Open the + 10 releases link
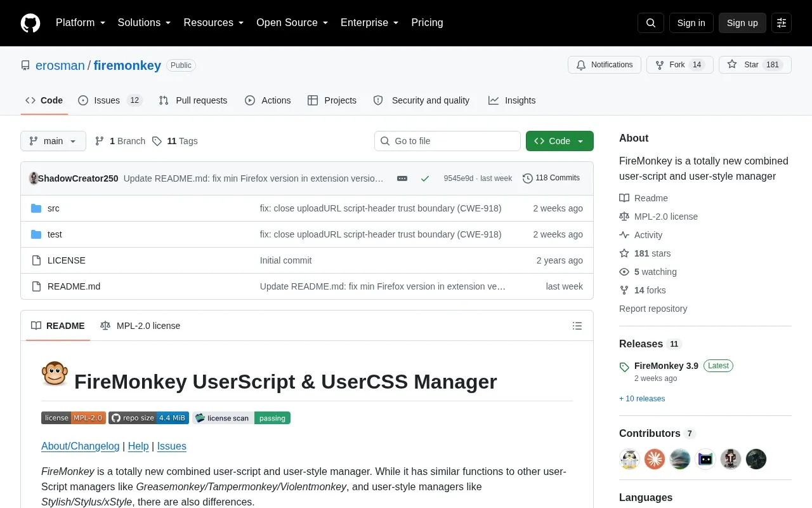 (642, 399)
